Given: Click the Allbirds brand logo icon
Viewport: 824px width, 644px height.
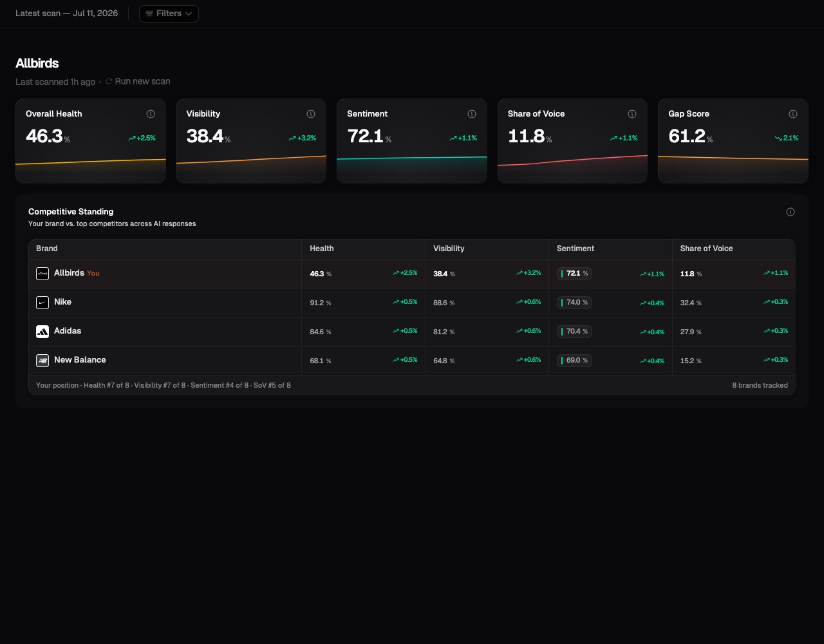Looking at the screenshot, I should (42, 274).
